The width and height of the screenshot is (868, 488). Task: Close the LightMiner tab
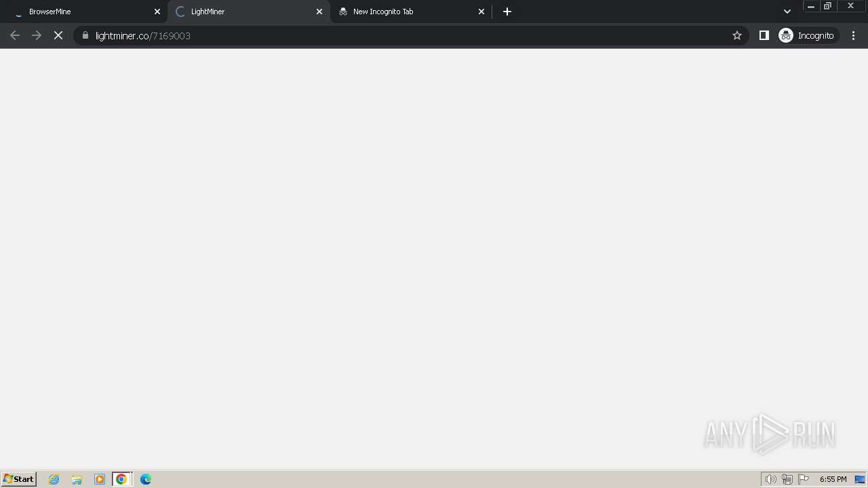(319, 12)
